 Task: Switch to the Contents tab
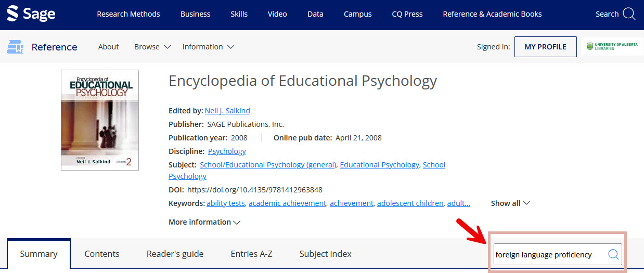[x=102, y=254]
